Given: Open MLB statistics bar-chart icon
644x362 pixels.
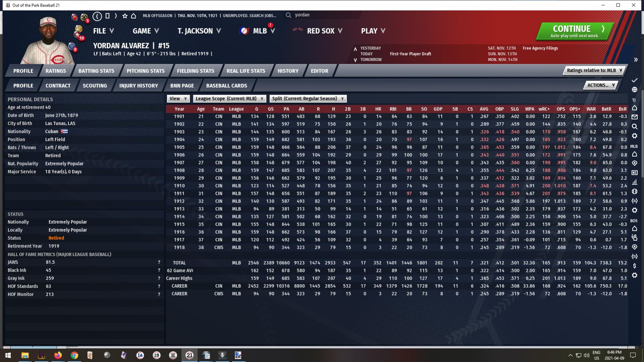Looking at the screenshot, I should [634, 182].
